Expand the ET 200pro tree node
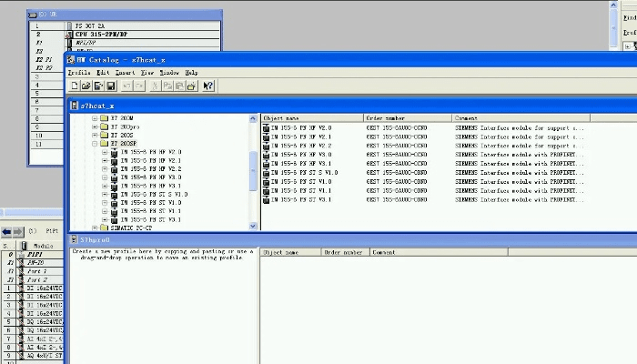 point(94,126)
